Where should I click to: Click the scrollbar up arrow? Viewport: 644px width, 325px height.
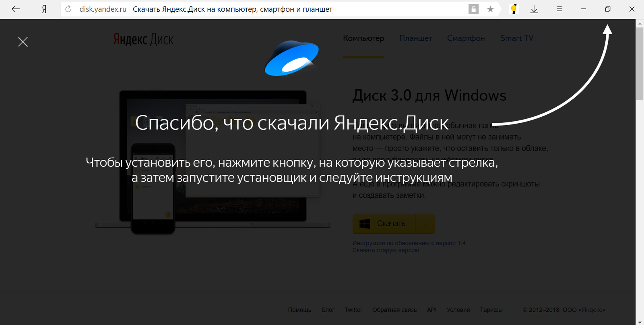[x=640, y=23]
